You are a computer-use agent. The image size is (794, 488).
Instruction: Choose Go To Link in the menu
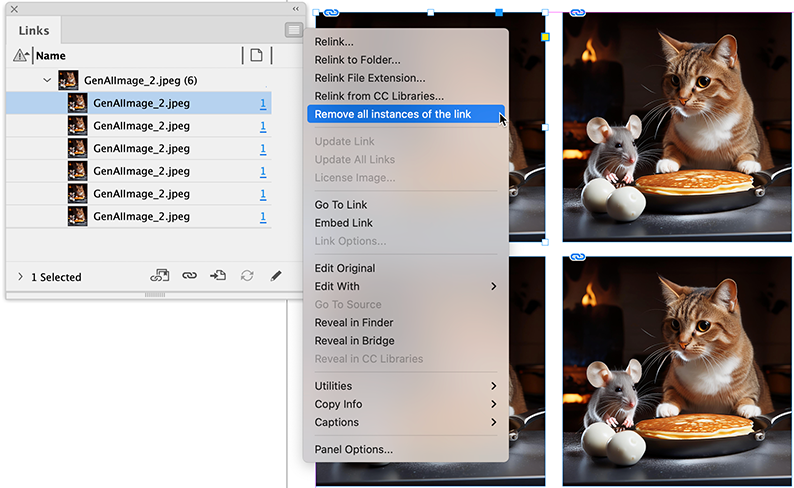click(x=406, y=205)
